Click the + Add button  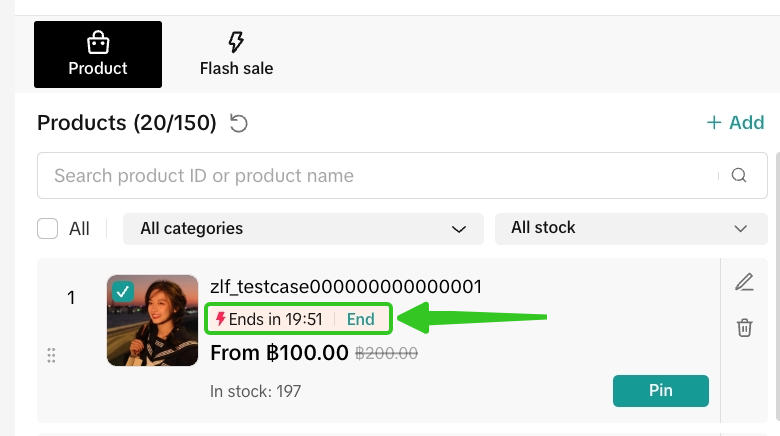pyautogui.click(x=735, y=123)
